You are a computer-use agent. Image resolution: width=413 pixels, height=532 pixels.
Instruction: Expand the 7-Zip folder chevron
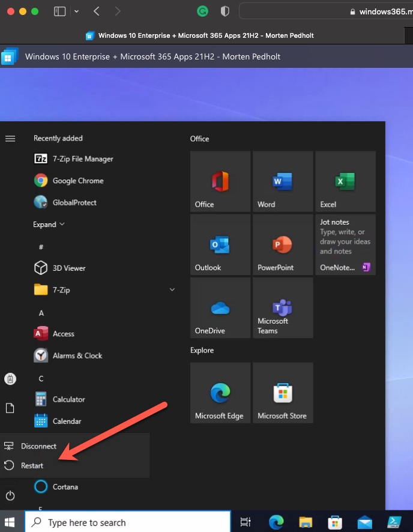172,289
